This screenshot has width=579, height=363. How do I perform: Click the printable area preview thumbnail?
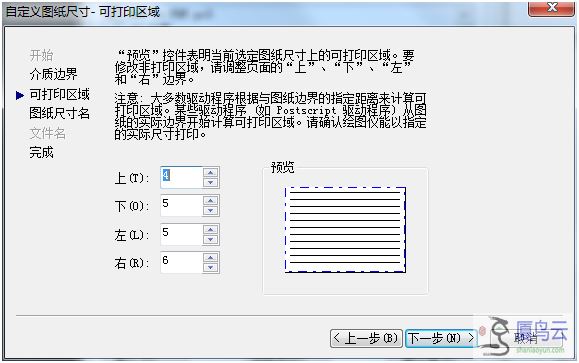point(345,230)
